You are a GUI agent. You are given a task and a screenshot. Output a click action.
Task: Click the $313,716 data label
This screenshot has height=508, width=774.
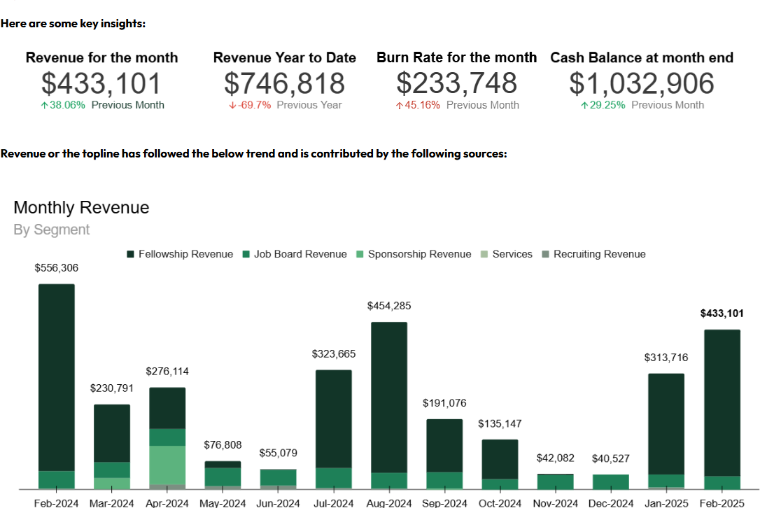coord(666,357)
